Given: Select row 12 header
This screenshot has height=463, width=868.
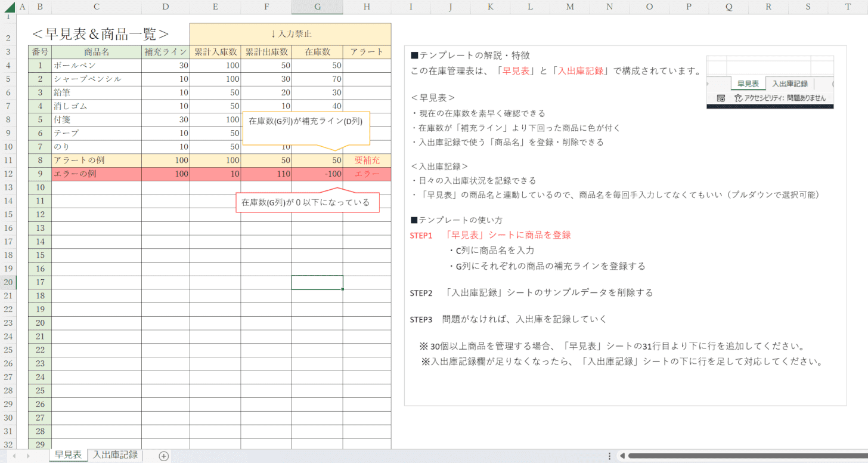Looking at the screenshot, I should point(8,174).
